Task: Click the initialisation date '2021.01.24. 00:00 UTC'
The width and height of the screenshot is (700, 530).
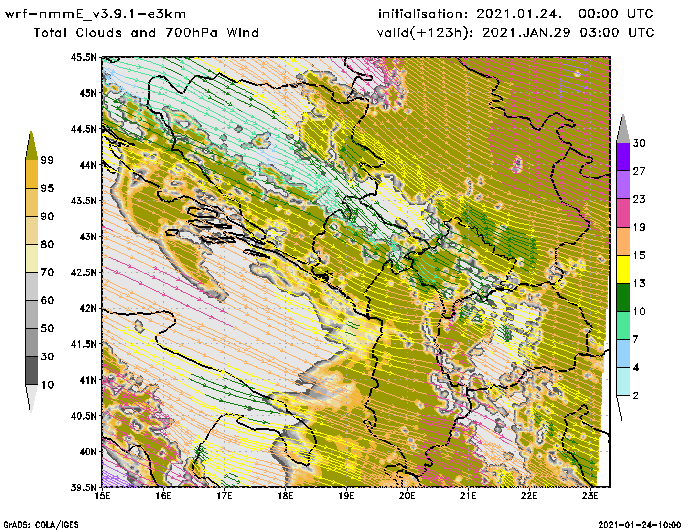Action: click(x=565, y=14)
